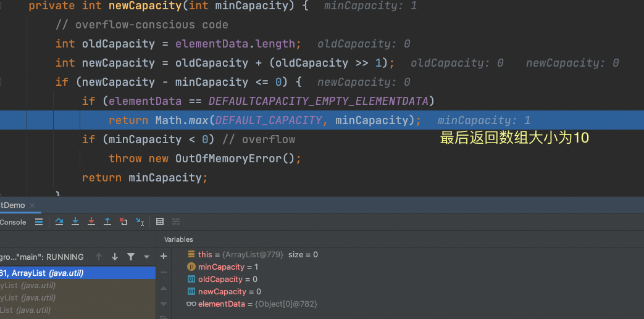
Task: Select the elementData Object[0]@782 variable row
Action: pos(252,304)
